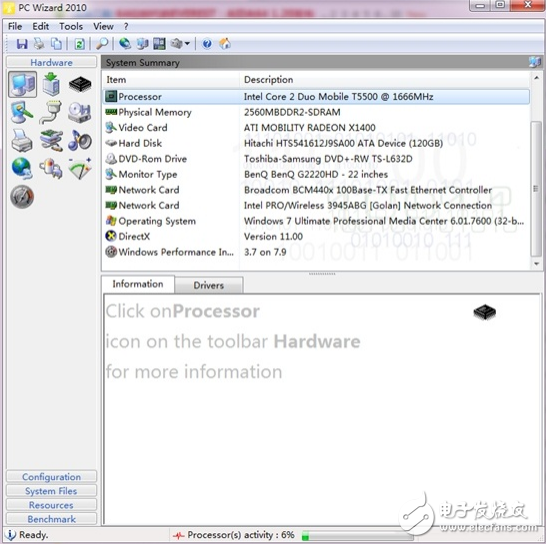Click the two-monitors toolbar icon

pos(142,44)
